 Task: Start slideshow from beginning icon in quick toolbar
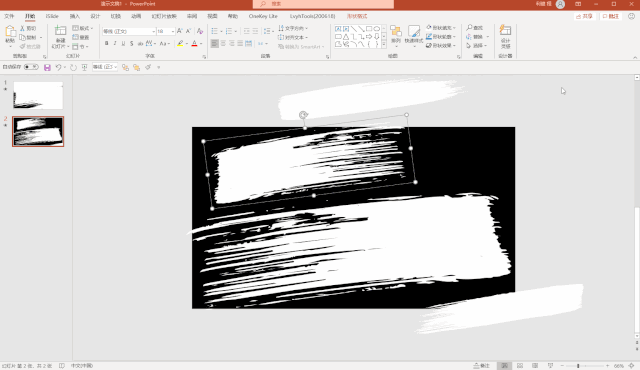point(84,67)
